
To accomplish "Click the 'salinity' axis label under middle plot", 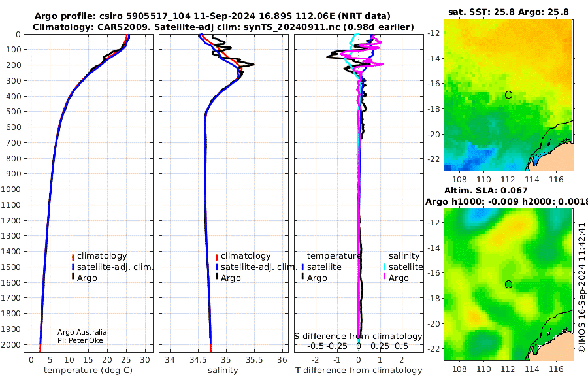I will tap(223, 371).
